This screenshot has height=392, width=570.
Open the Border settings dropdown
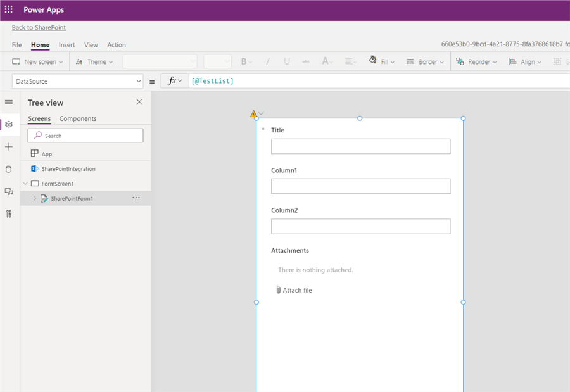point(425,62)
